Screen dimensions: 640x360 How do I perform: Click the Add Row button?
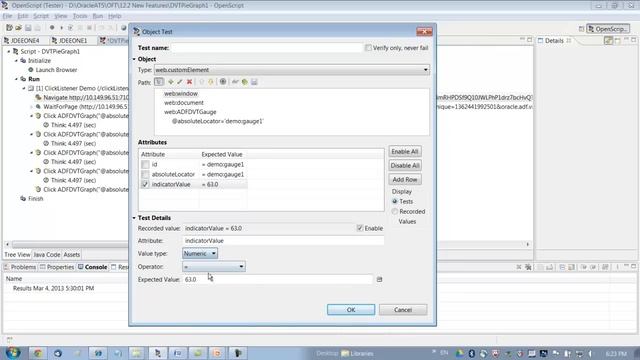point(404,180)
